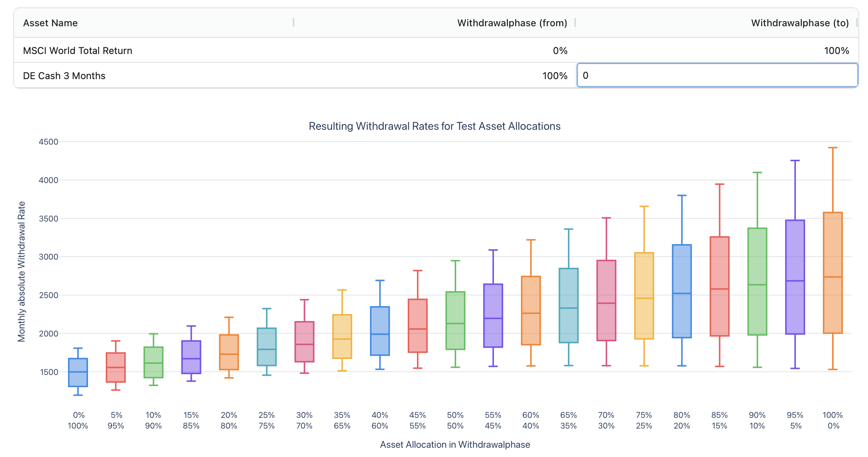Click the Monthly absolute Withdrawal Rate axis title
868x457 pixels.
pyautogui.click(x=21, y=271)
